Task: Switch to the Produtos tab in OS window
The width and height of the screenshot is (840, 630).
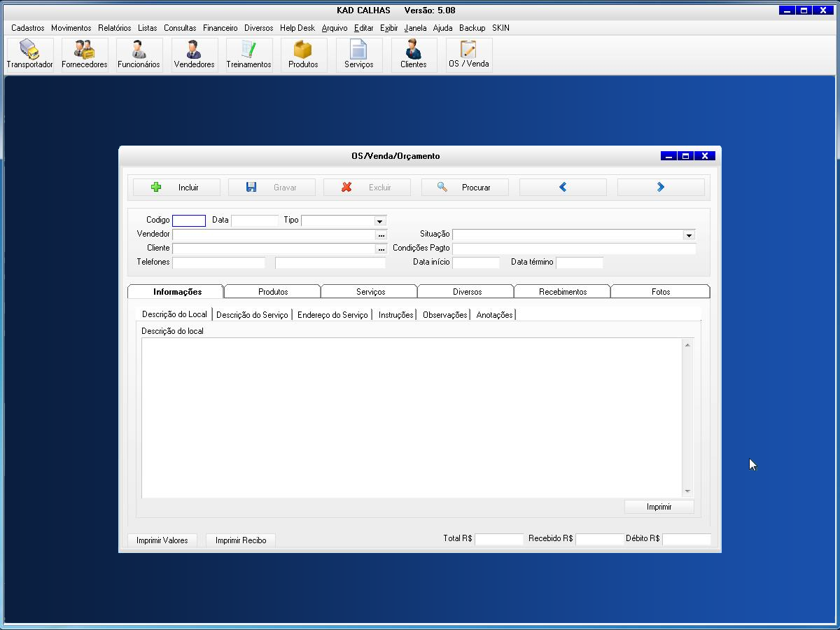Action: click(273, 292)
